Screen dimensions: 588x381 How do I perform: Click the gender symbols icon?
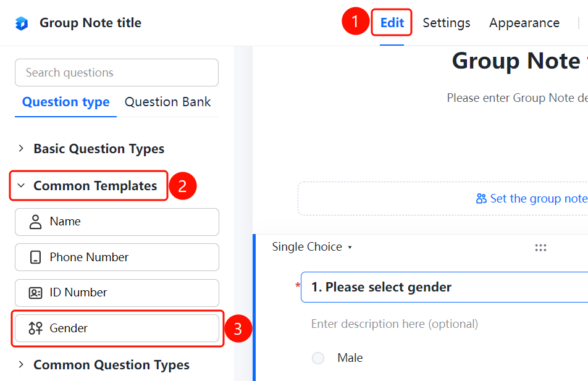[36, 328]
